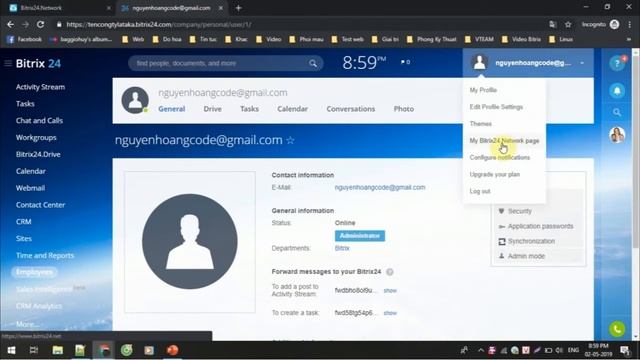Click the Administrator badge
640x360 pixels.
(x=360, y=236)
